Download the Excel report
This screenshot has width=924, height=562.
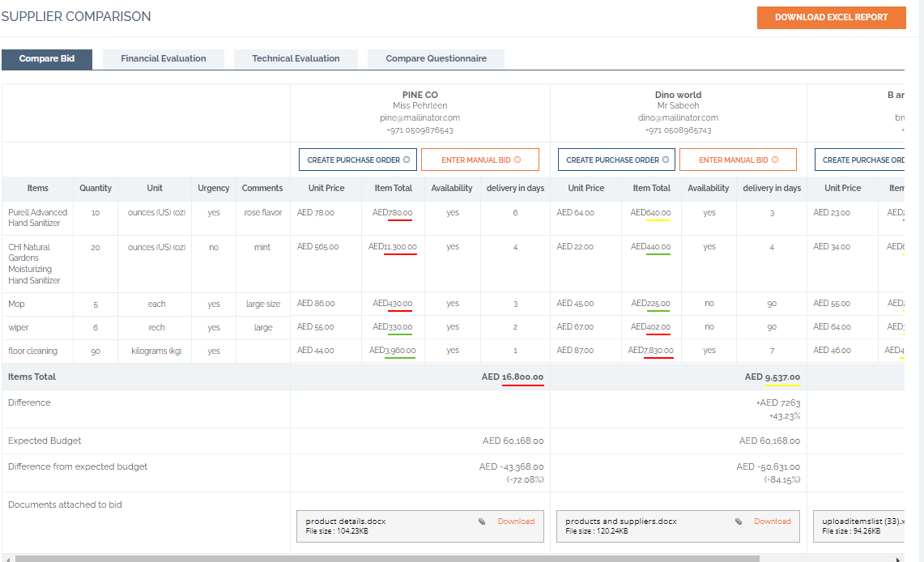coord(831,18)
